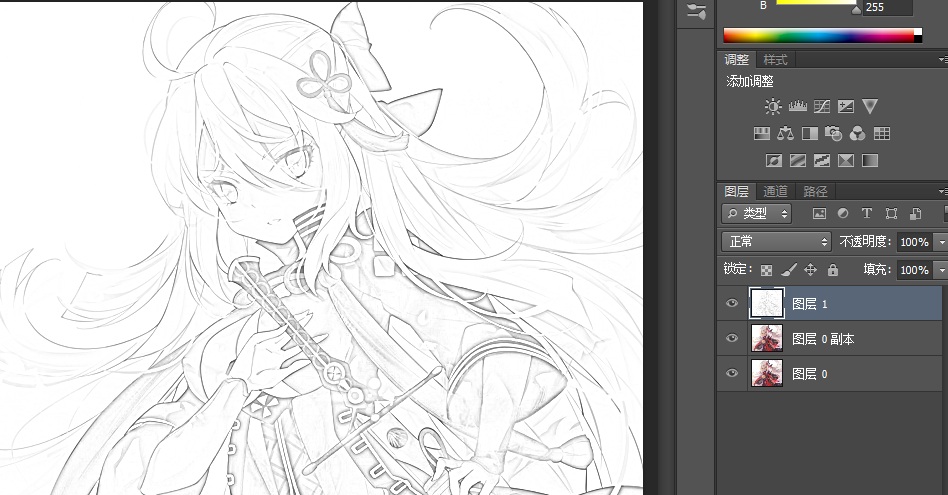Switch to the 图层 tab
Image resolution: width=948 pixels, height=495 pixels.
pyautogui.click(x=736, y=192)
